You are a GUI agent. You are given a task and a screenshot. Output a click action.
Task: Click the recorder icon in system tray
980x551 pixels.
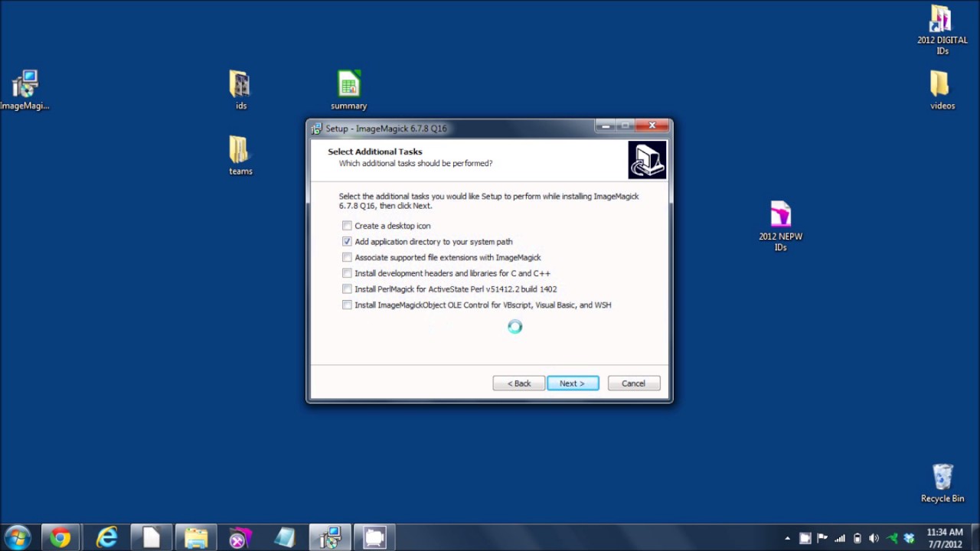[x=805, y=538]
